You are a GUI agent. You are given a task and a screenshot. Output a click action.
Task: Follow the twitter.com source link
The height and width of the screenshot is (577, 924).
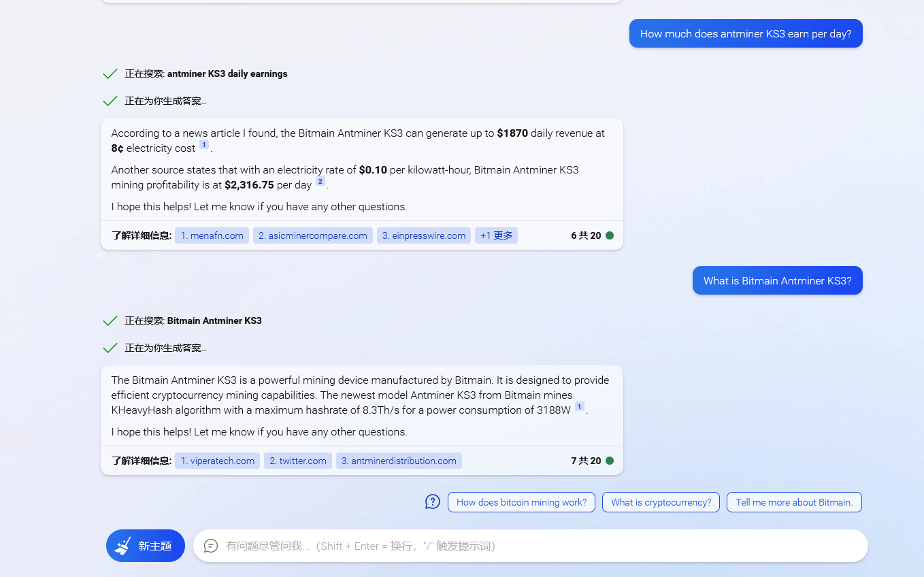point(298,461)
